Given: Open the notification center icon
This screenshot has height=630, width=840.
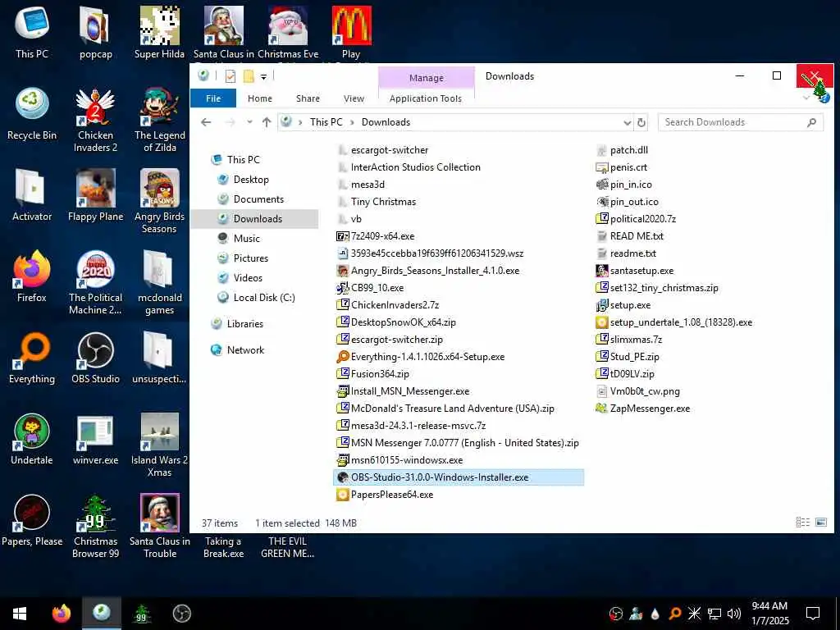Looking at the screenshot, I should coord(813,614).
